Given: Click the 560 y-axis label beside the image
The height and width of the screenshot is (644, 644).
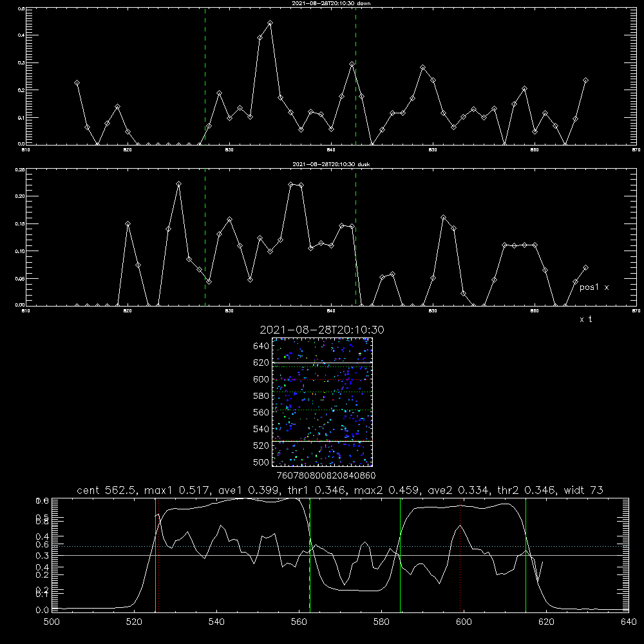Looking at the screenshot, I should [261, 412].
